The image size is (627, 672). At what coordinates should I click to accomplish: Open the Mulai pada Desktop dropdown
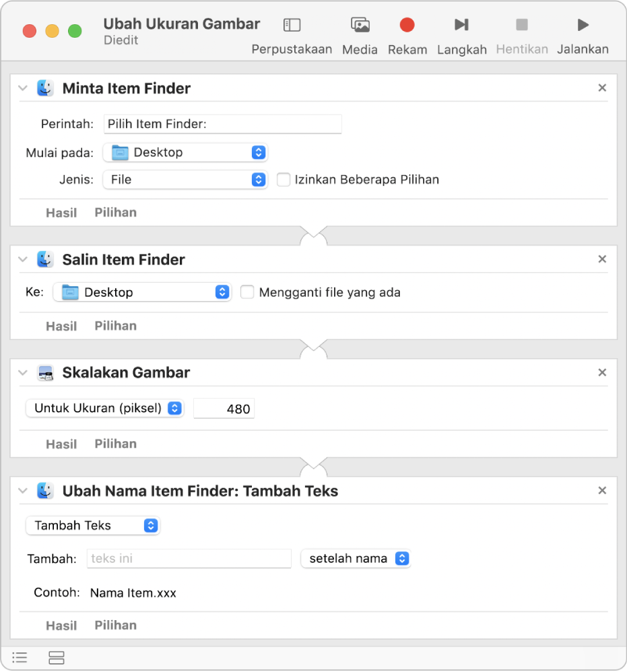pyautogui.click(x=185, y=152)
